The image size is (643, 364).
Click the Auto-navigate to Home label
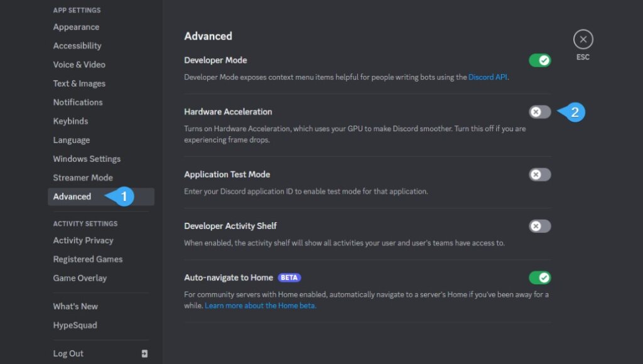click(x=229, y=277)
